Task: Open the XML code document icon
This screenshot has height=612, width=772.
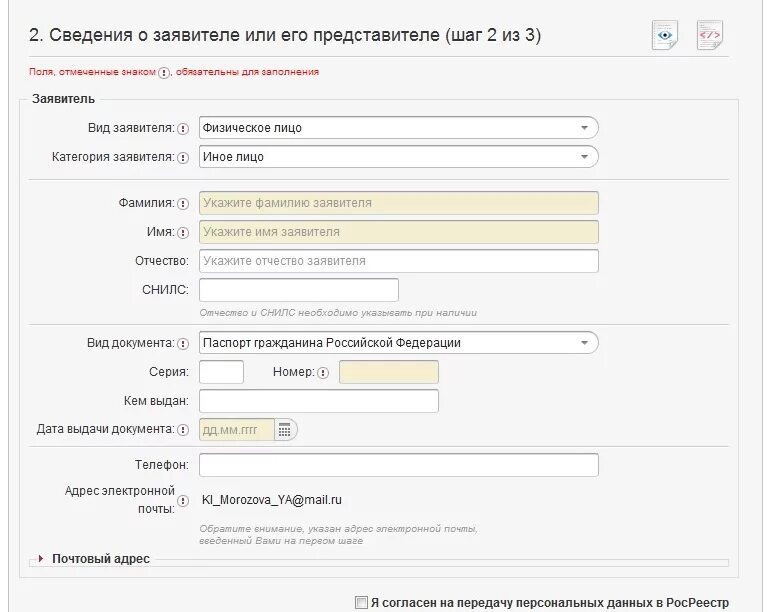Action: 709,35
